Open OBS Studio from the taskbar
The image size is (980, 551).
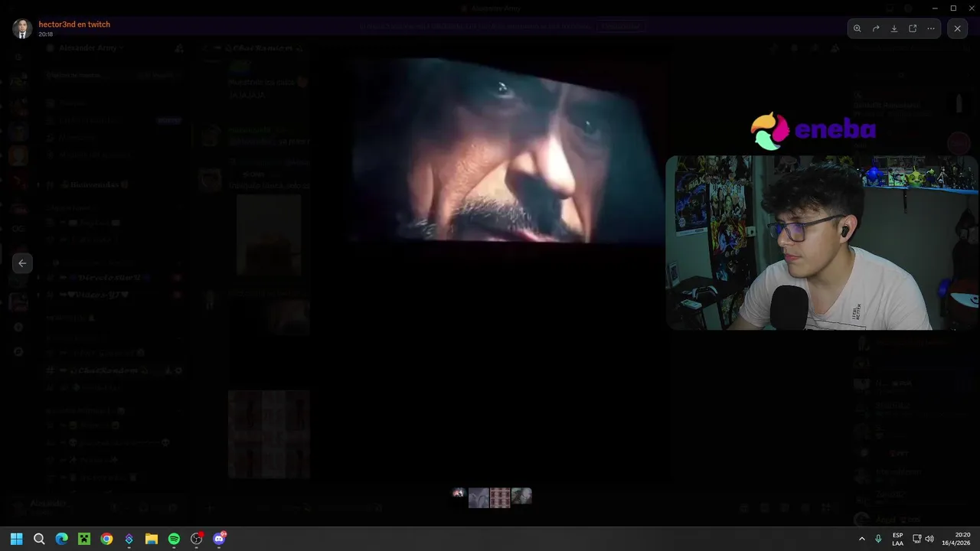(x=197, y=539)
